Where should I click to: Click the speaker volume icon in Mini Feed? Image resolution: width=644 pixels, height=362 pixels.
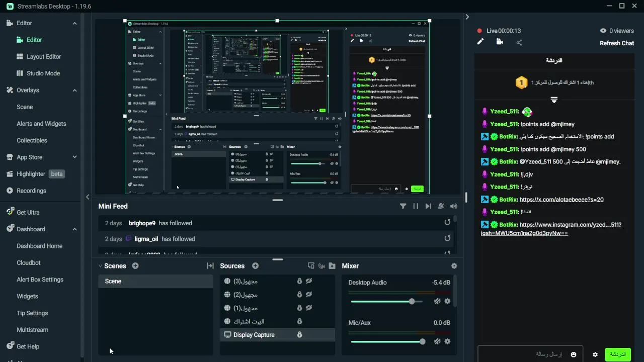[x=454, y=206]
